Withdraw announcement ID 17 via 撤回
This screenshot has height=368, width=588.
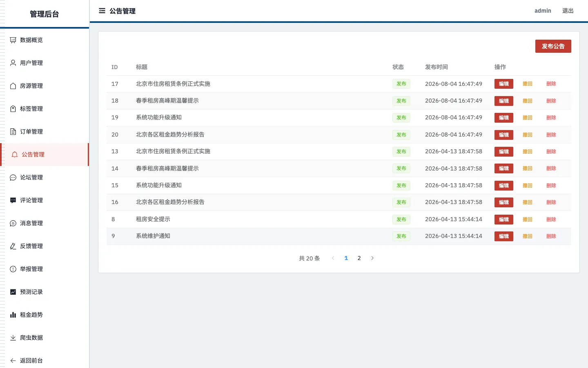(528, 84)
